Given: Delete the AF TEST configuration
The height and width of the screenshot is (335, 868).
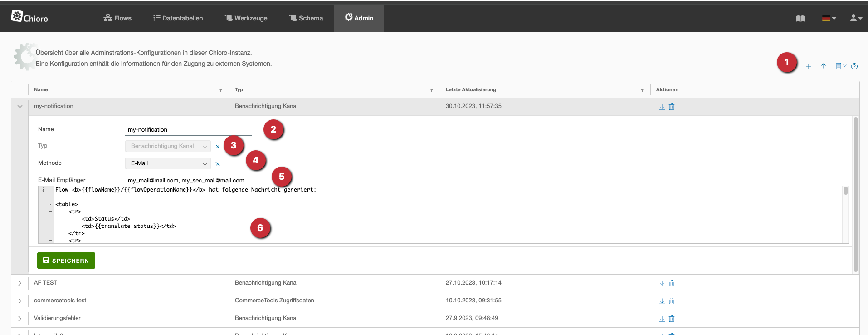Looking at the screenshot, I should (x=672, y=283).
